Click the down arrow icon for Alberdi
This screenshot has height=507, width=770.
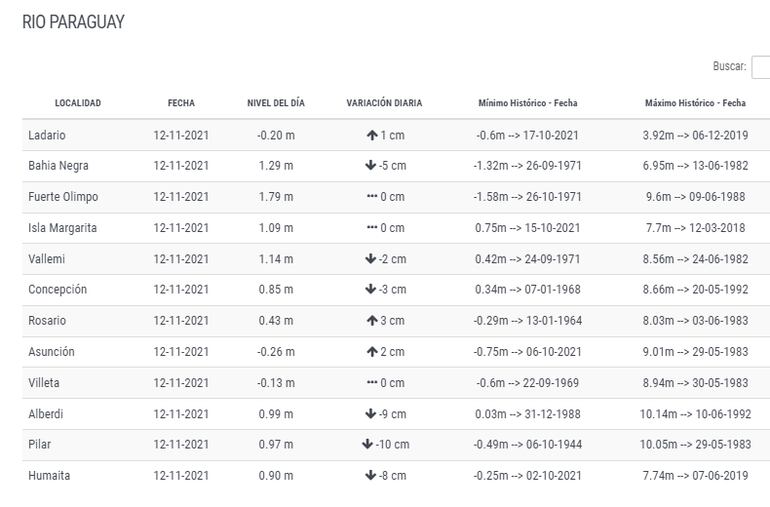(x=370, y=414)
